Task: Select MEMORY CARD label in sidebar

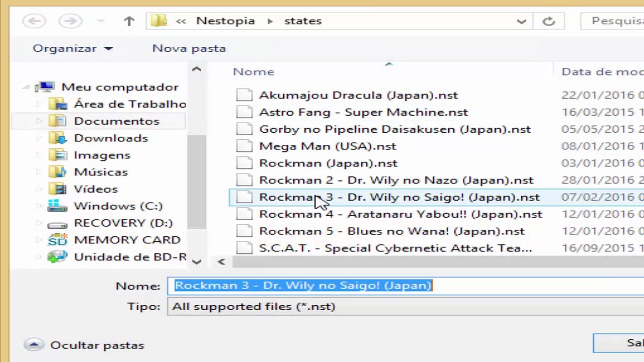Action: point(127,240)
